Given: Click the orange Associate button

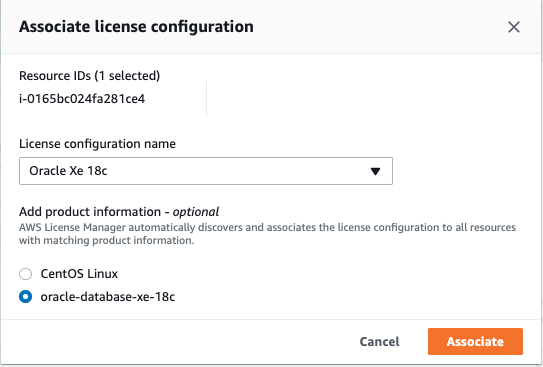Looking at the screenshot, I should (475, 342).
